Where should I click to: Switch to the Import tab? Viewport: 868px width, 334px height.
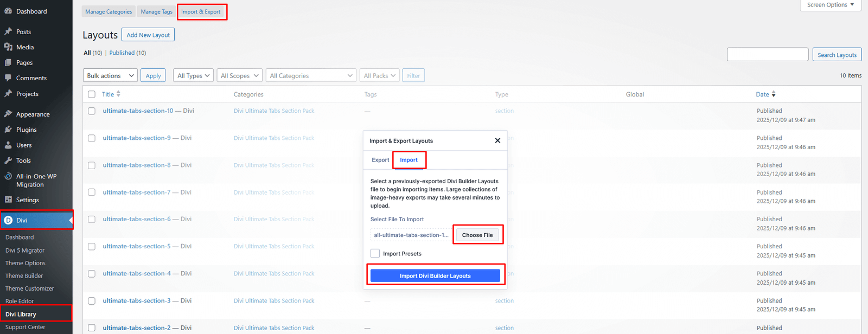pos(409,160)
